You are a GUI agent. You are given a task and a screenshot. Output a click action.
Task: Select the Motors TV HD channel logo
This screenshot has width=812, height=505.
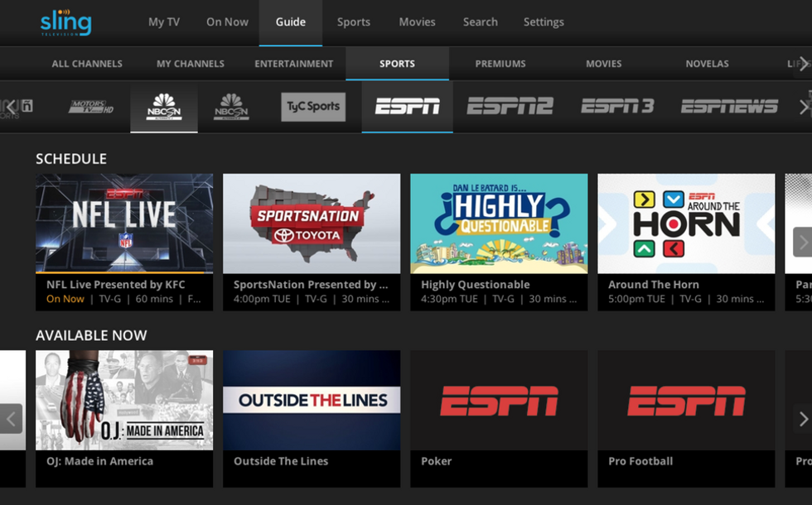pyautogui.click(x=90, y=107)
